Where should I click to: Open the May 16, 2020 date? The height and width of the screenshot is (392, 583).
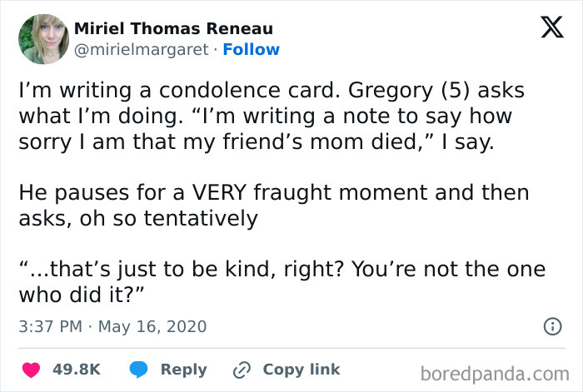[x=154, y=326]
